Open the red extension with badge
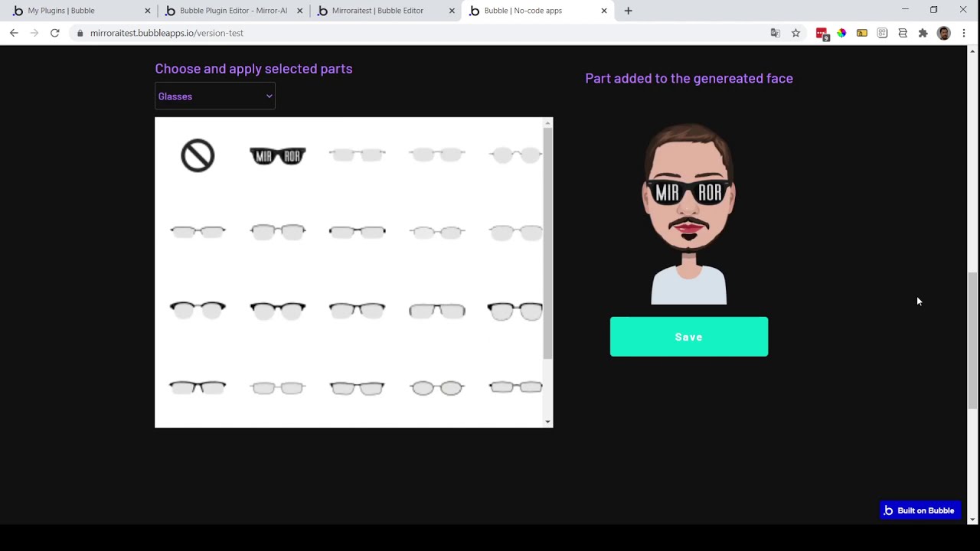The width and height of the screenshot is (980, 551). click(x=822, y=33)
